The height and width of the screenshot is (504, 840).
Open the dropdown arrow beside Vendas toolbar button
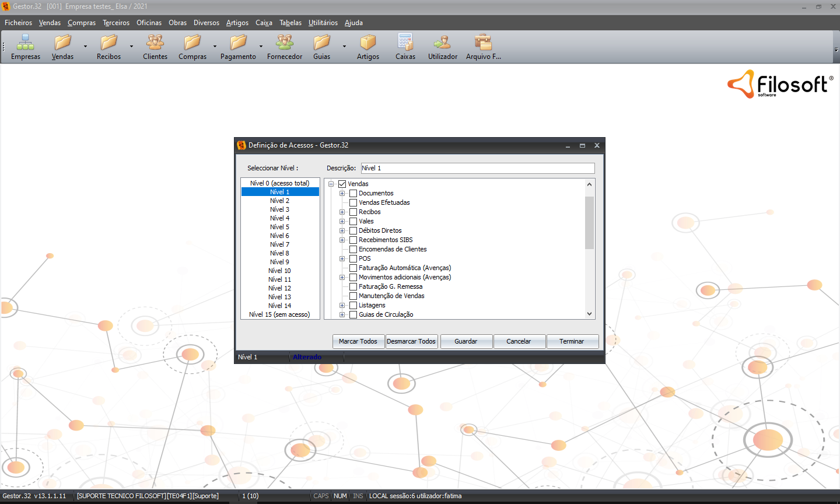point(85,46)
